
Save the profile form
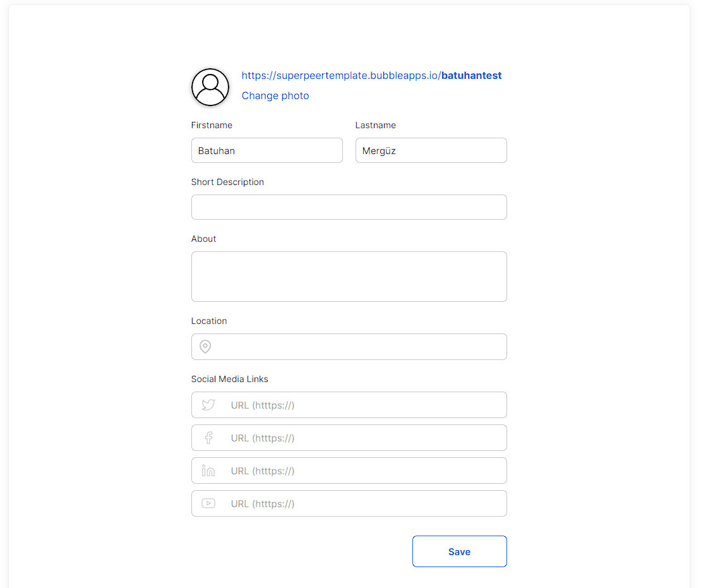pyautogui.click(x=460, y=551)
